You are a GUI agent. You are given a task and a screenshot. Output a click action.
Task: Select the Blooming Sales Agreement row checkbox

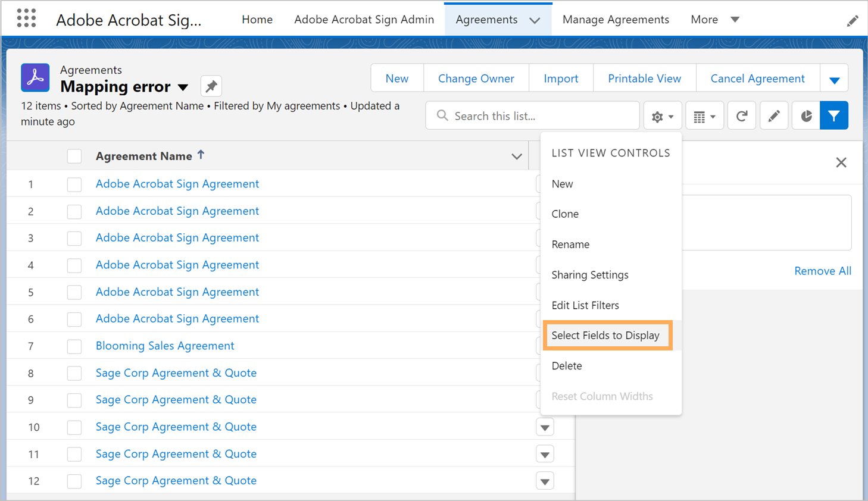[74, 346]
